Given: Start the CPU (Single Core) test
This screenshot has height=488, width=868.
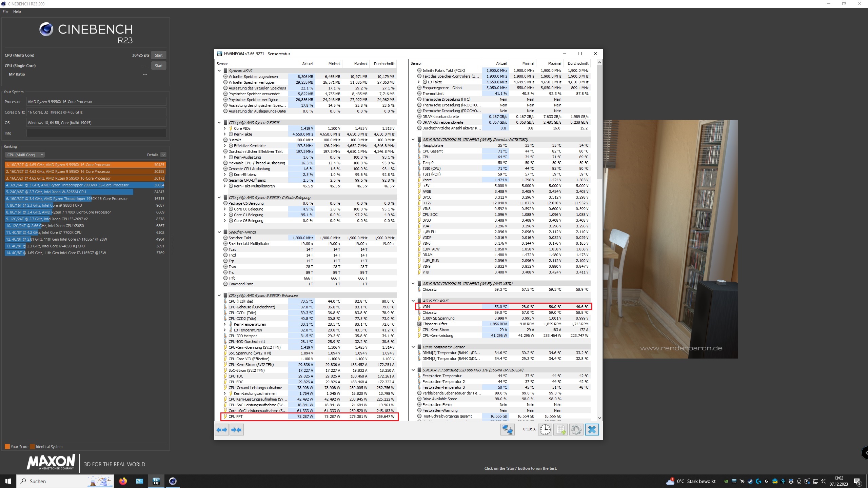Looking at the screenshot, I should click(x=158, y=66).
